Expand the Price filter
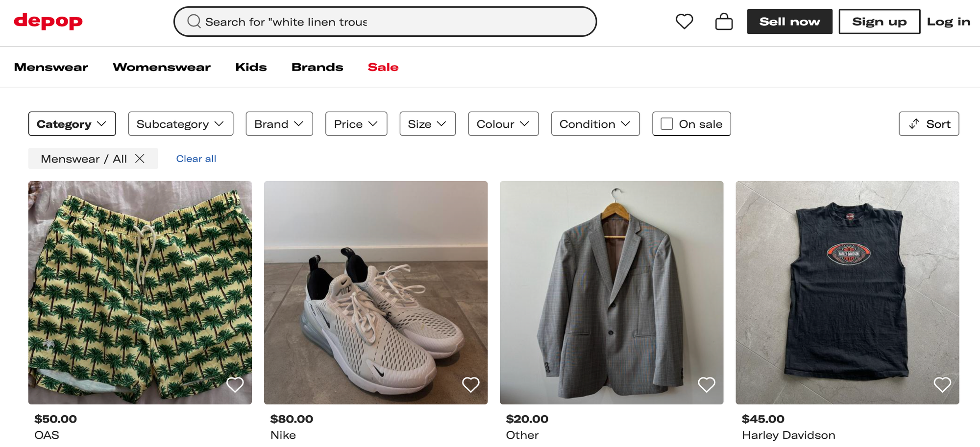The height and width of the screenshot is (447, 980). pyautogui.click(x=356, y=124)
